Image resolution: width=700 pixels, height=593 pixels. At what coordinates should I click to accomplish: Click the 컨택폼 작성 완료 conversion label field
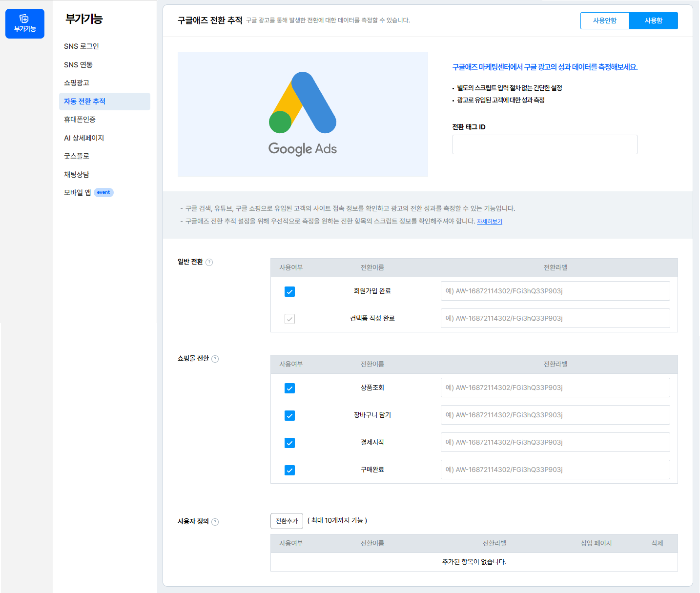(x=556, y=318)
